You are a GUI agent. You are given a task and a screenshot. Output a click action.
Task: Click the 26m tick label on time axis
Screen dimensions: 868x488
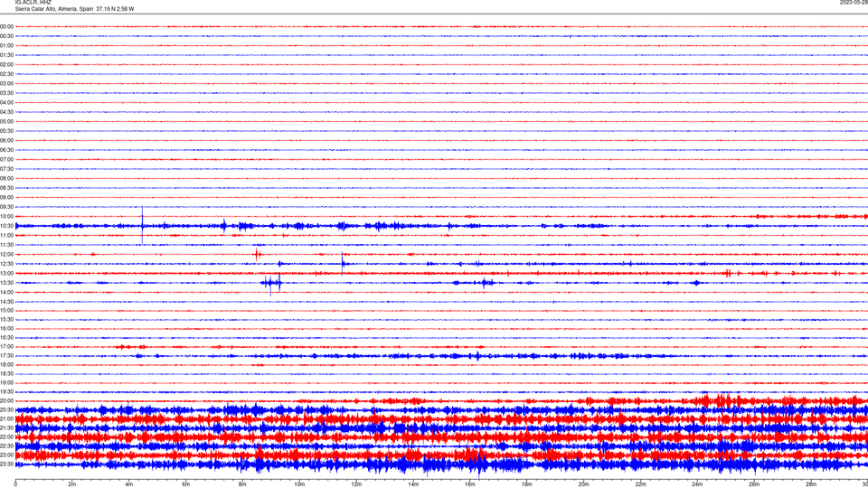click(x=754, y=484)
